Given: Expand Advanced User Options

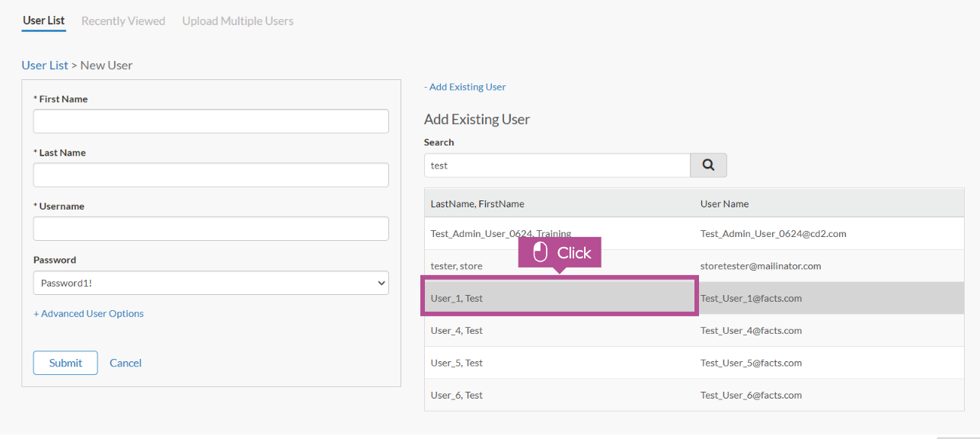Looking at the screenshot, I should tap(88, 313).
